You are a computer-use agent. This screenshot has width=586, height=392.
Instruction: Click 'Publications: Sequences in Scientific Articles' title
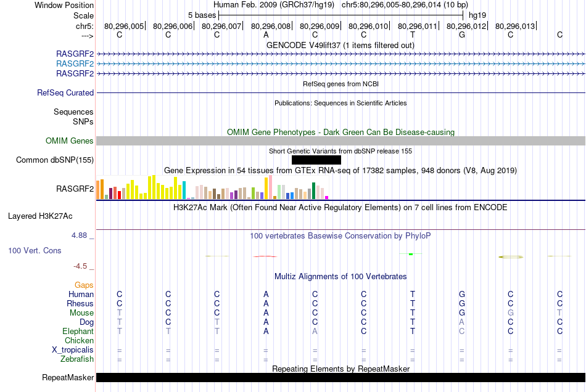(340, 103)
